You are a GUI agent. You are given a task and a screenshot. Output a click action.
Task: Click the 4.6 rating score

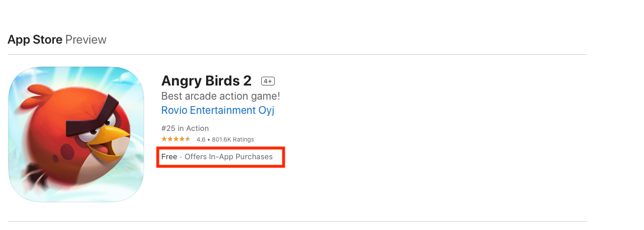(x=201, y=139)
